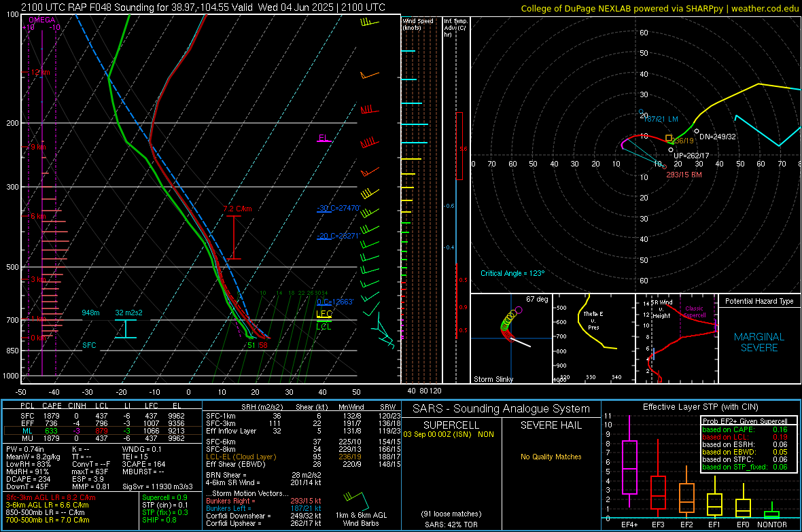Select the Critical Angle = 123° readout
This screenshot has width=802, height=532.
click(512, 273)
